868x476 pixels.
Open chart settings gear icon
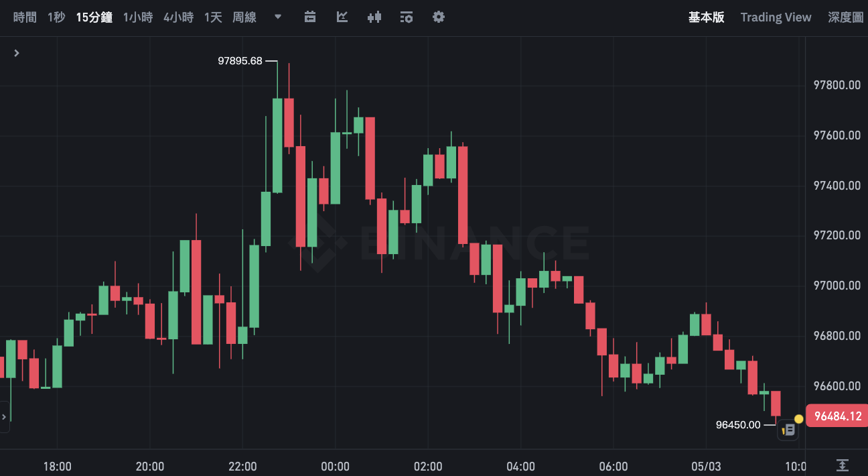click(439, 17)
